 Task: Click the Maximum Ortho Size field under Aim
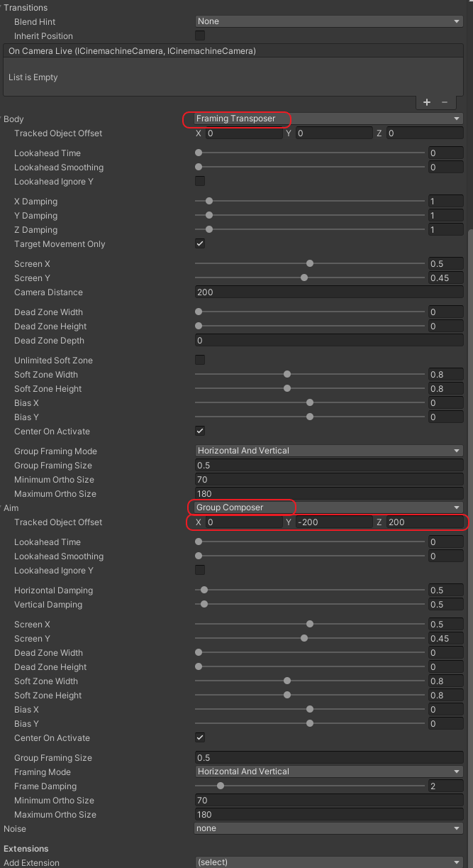[x=329, y=814]
